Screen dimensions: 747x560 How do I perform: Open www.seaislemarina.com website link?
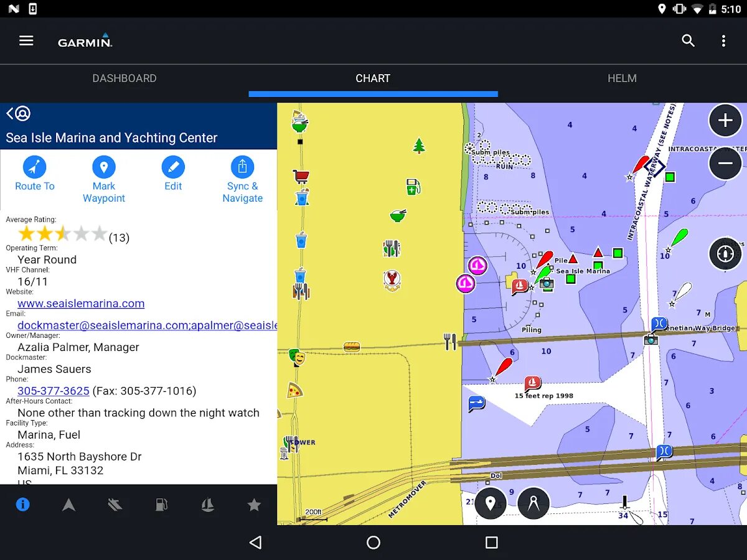(x=81, y=304)
